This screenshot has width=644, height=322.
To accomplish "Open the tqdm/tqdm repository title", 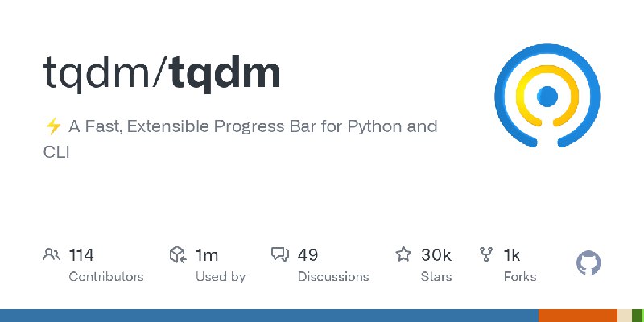I will (162, 73).
